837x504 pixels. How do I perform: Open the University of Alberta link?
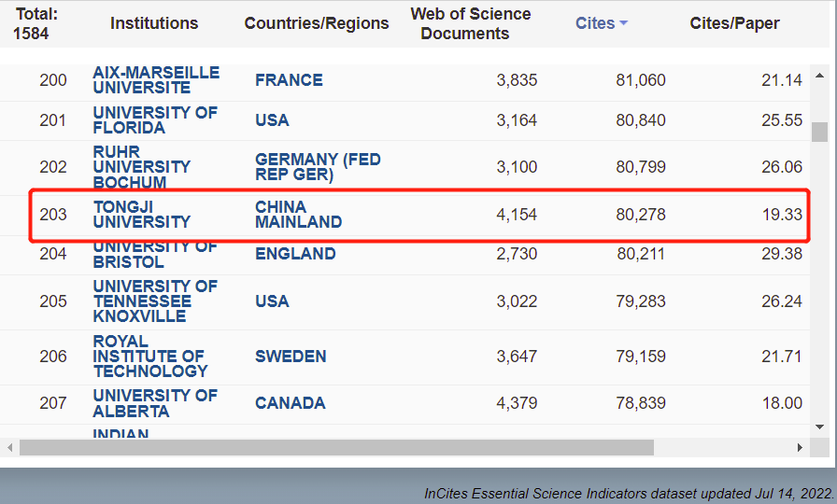[155, 403]
